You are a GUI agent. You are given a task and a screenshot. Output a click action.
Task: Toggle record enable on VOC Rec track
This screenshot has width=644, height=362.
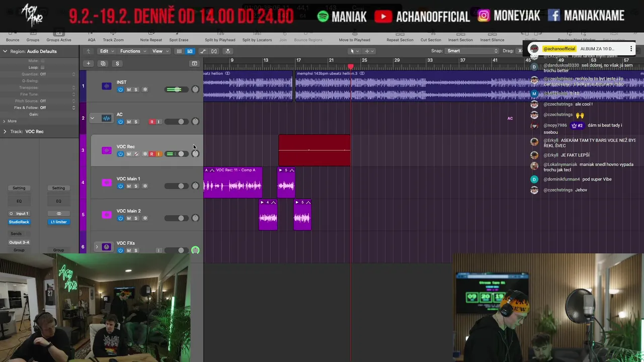151,154
